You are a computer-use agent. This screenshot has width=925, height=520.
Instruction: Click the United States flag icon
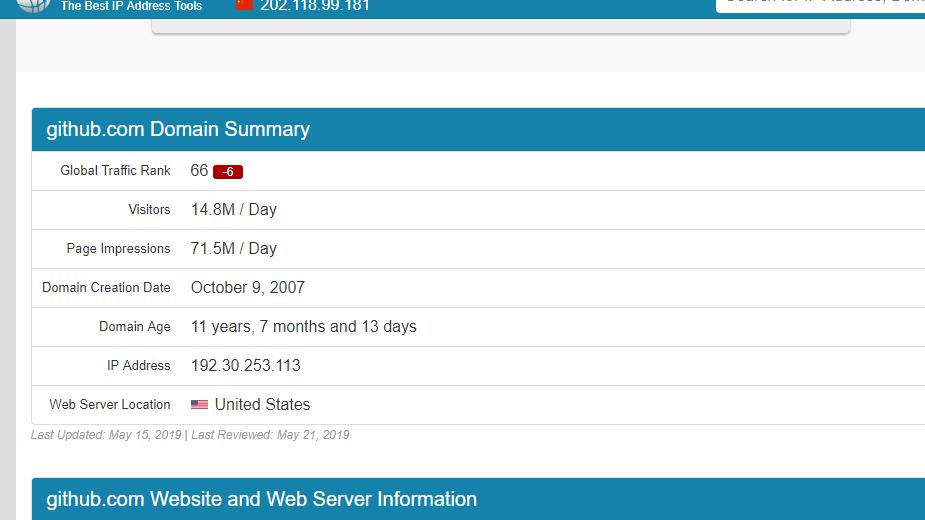(x=200, y=405)
